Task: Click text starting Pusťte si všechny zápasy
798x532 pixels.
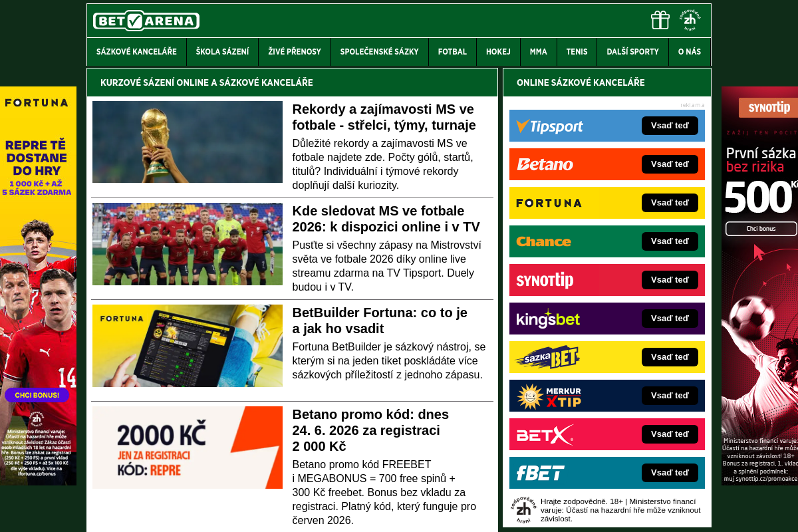Action: pyautogui.click(x=387, y=266)
